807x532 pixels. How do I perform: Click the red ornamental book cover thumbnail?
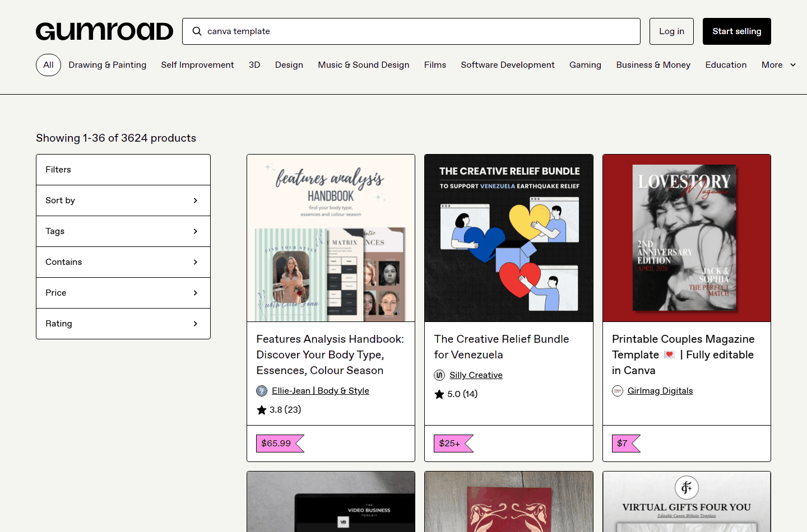point(509,502)
